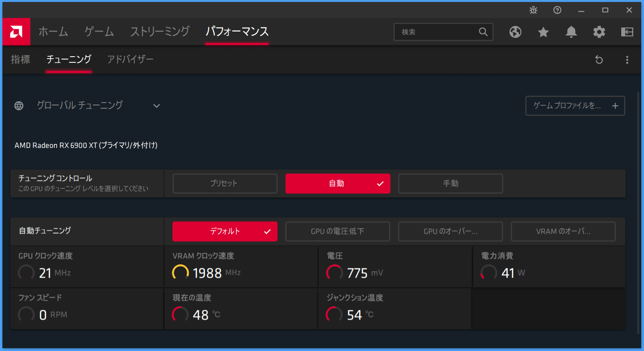Select the 自動 tuning control option
This screenshot has height=351, width=644.
point(338,183)
